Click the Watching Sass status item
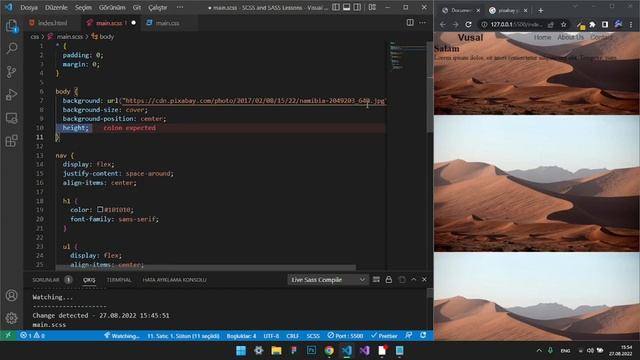This screenshot has height=360, width=640. (x=122, y=336)
